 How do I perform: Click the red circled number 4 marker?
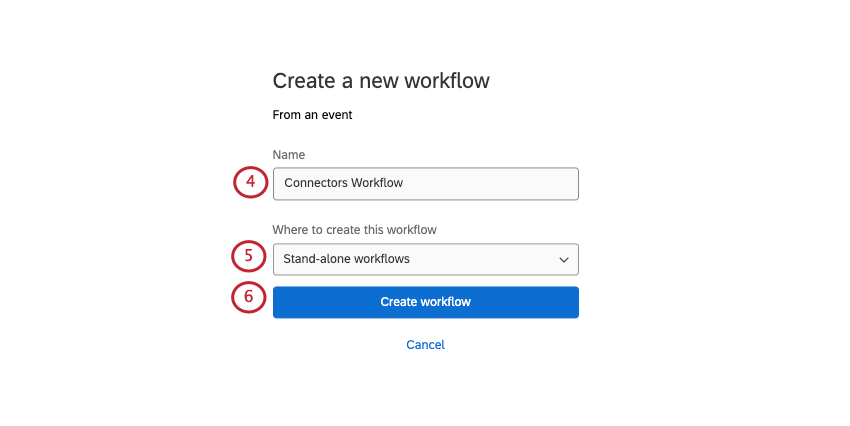250,183
